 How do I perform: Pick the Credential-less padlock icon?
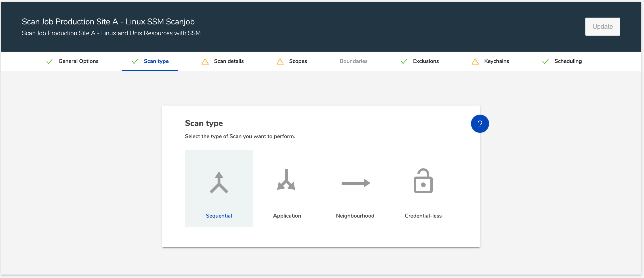tap(423, 181)
